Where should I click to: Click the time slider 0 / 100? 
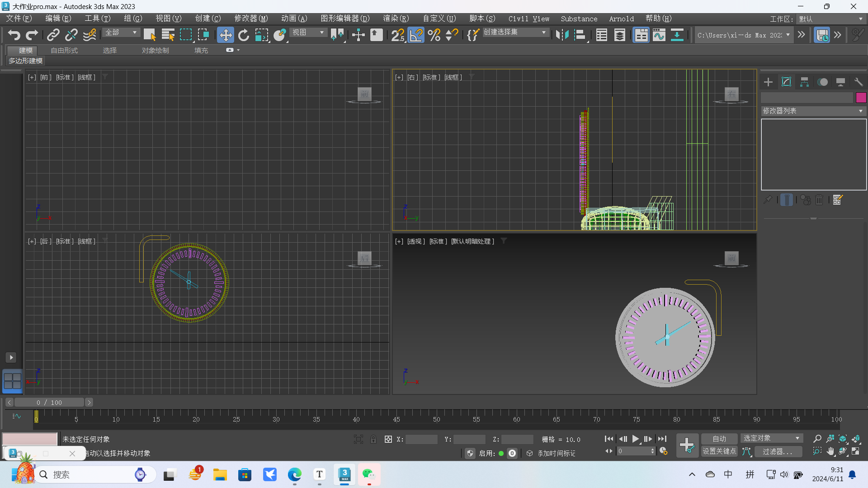tap(49, 402)
